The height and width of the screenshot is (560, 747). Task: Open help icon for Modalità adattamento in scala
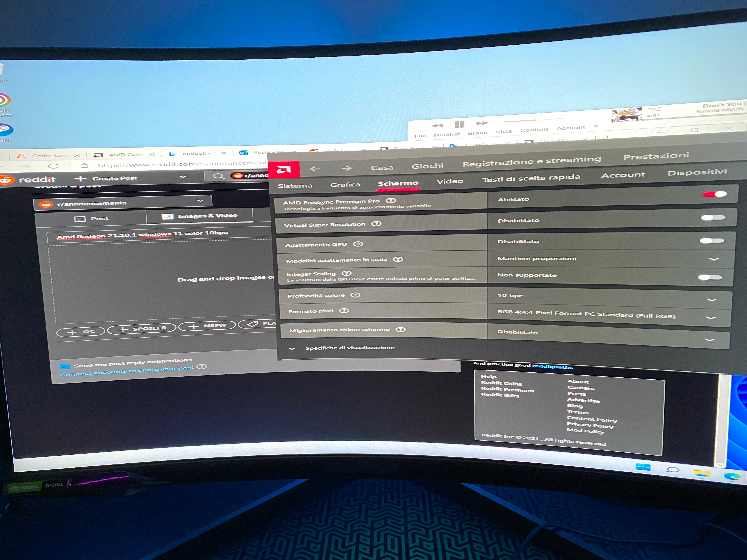(x=398, y=259)
